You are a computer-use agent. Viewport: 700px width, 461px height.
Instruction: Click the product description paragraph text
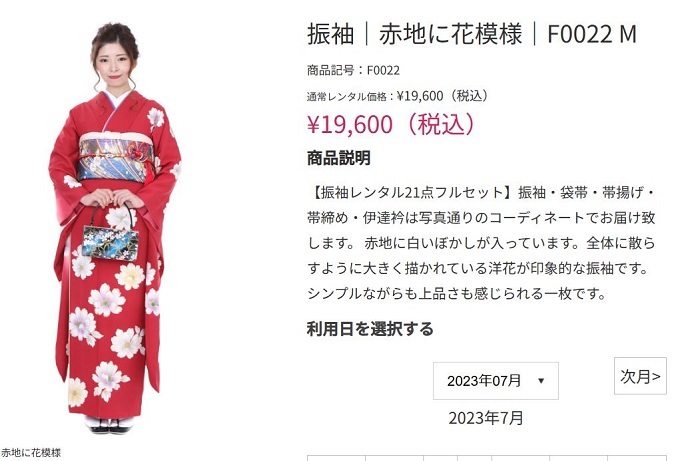point(481,243)
